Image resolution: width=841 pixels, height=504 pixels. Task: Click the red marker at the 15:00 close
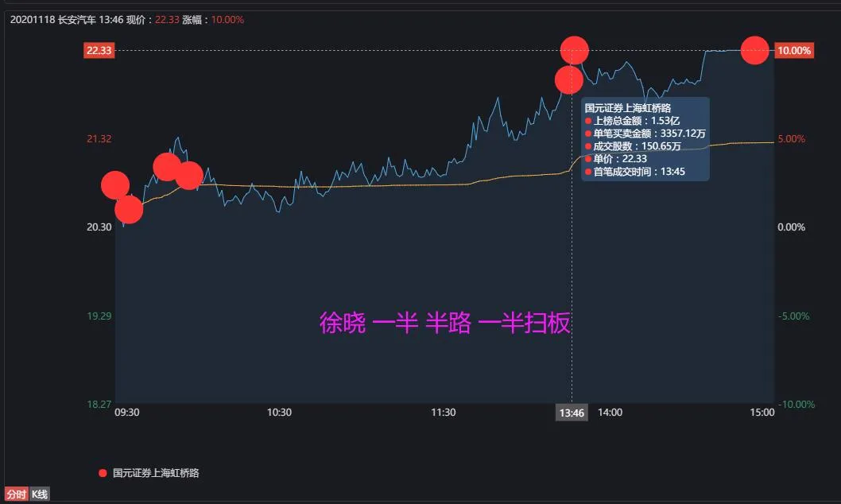tap(754, 50)
